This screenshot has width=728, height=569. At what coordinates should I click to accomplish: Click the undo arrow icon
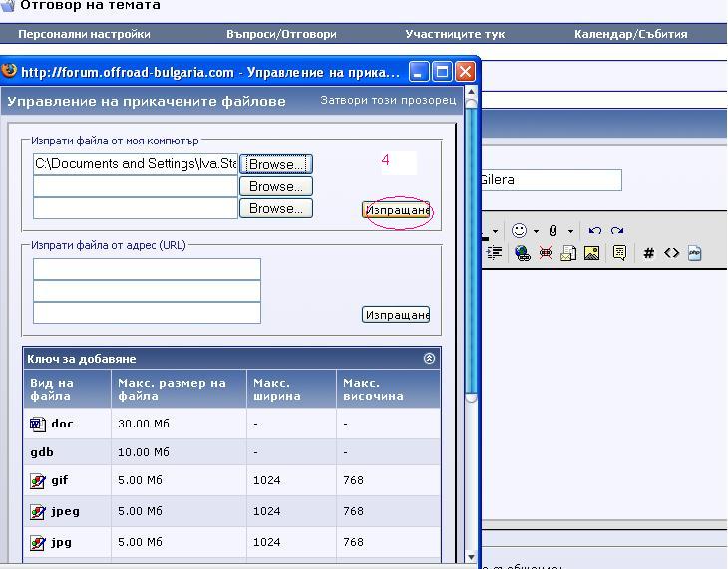click(x=595, y=230)
